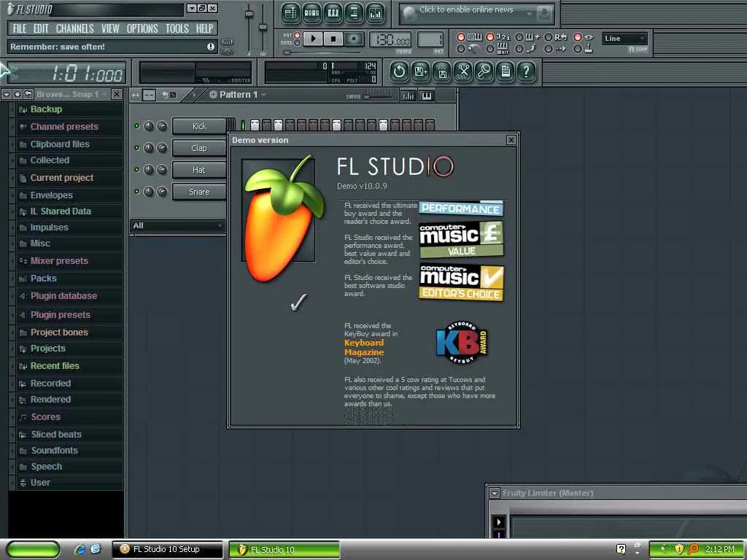Enable Pattern mode radio button

point(298,36)
